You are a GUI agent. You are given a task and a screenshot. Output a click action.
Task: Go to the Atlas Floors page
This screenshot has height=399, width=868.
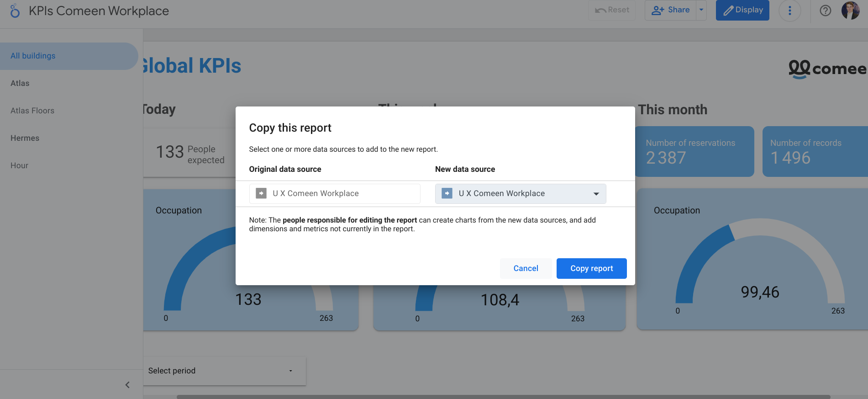(x=32, y=111)
